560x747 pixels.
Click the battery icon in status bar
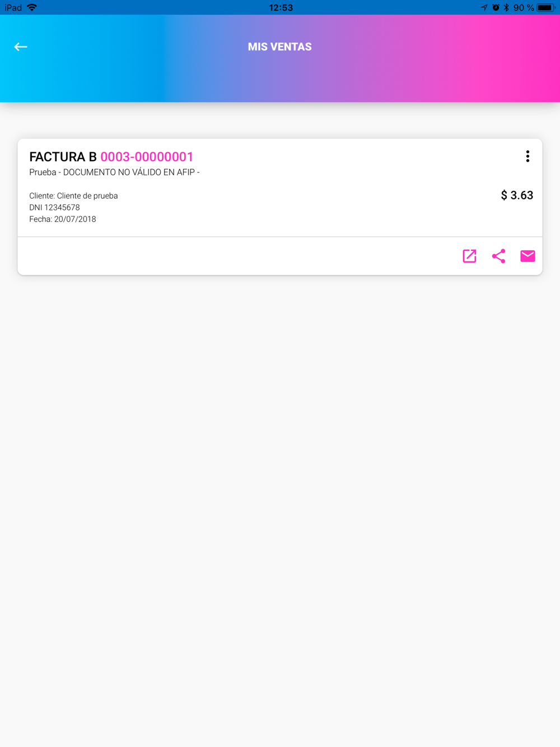pos(545,8)
